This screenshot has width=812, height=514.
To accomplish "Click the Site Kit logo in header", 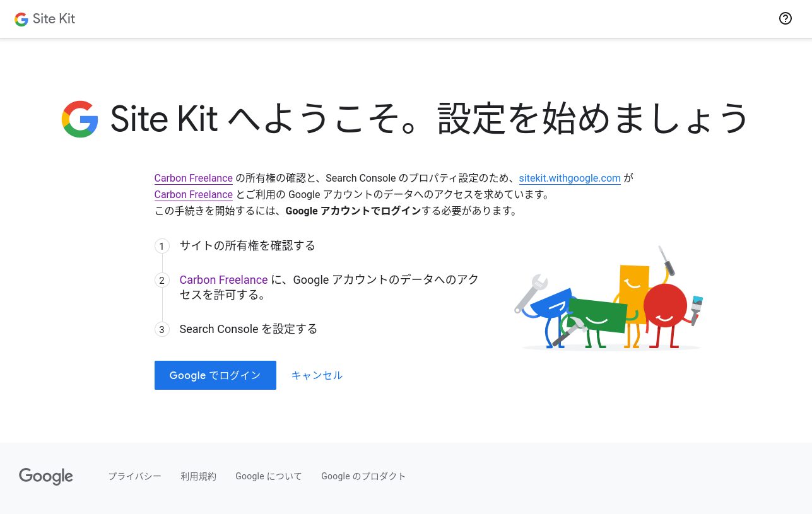I will click(x=45, y=19).
